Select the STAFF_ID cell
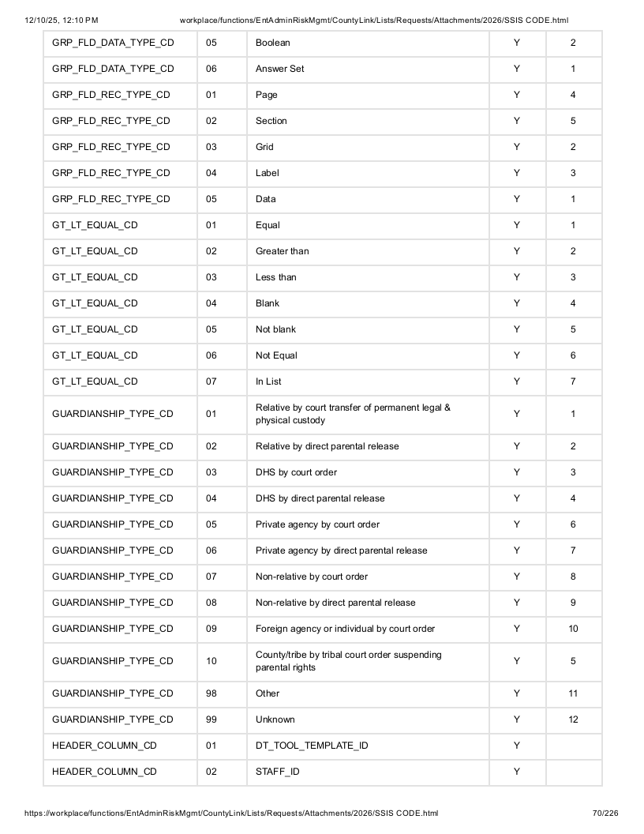Screen dimensions: 644x834 click(368, 772)
